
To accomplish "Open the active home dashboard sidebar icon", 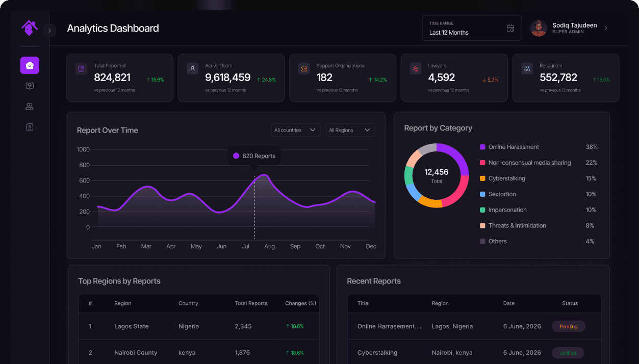I will pos(30,65).
